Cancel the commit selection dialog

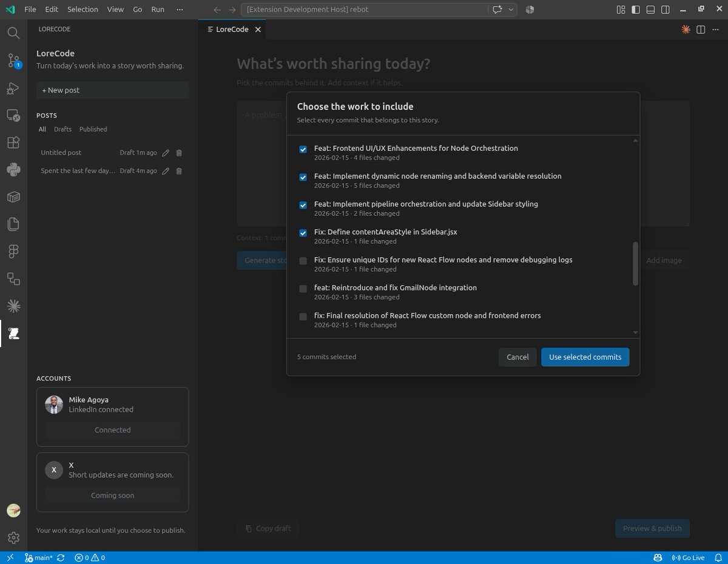(517, 357)
